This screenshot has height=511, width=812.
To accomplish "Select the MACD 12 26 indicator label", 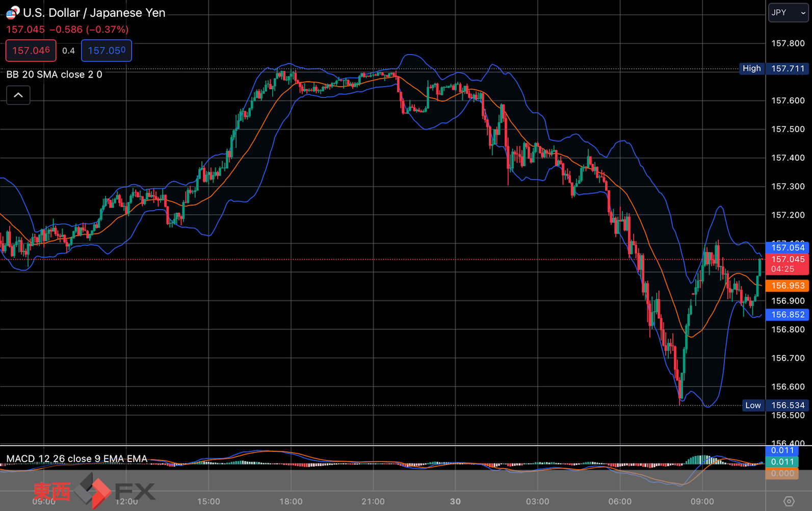I will (x=77, y=458).
